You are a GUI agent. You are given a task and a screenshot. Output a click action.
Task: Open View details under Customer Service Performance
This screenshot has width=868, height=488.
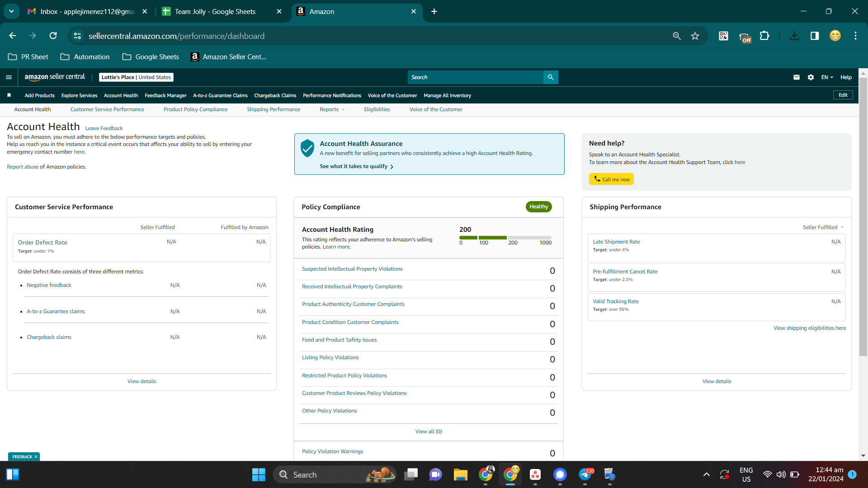coord(142,381)
